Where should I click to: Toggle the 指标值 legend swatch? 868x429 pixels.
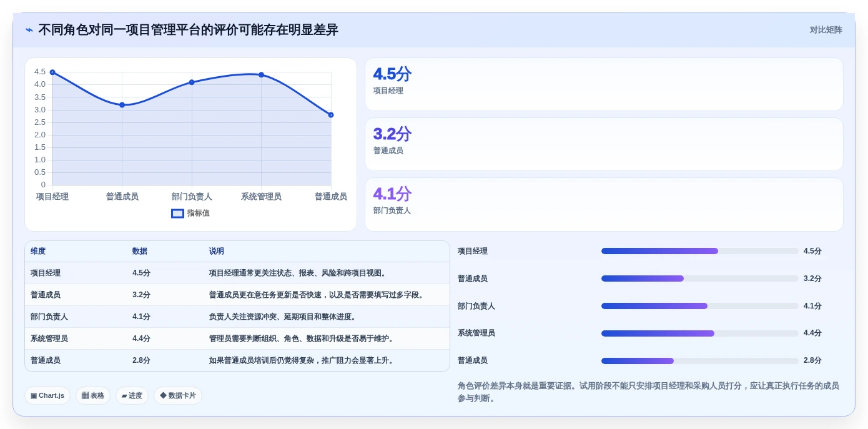coord(177,214)
